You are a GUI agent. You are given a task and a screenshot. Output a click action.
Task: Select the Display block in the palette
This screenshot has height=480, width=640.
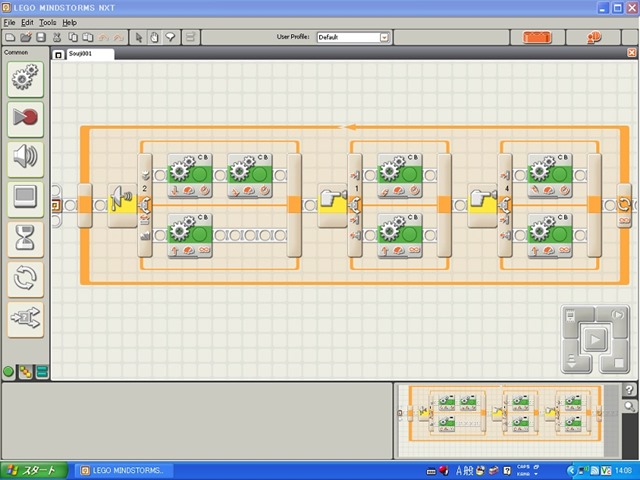coord(24,198)
